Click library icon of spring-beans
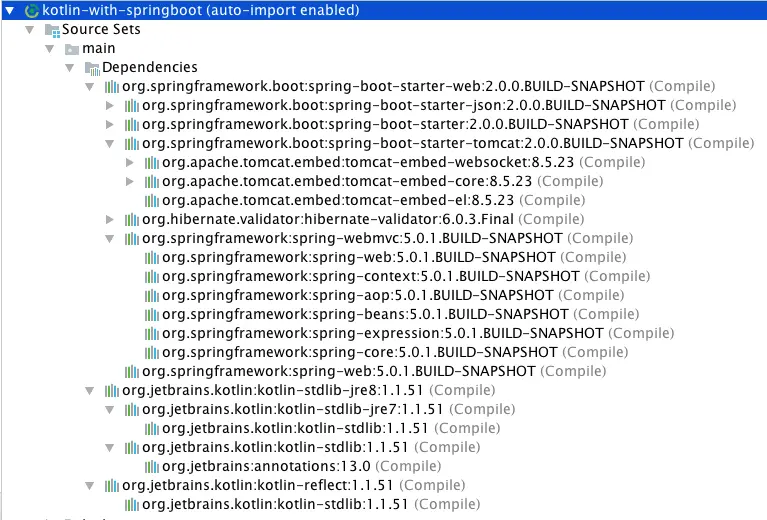The image size is (767, 520). click(152, 315)
